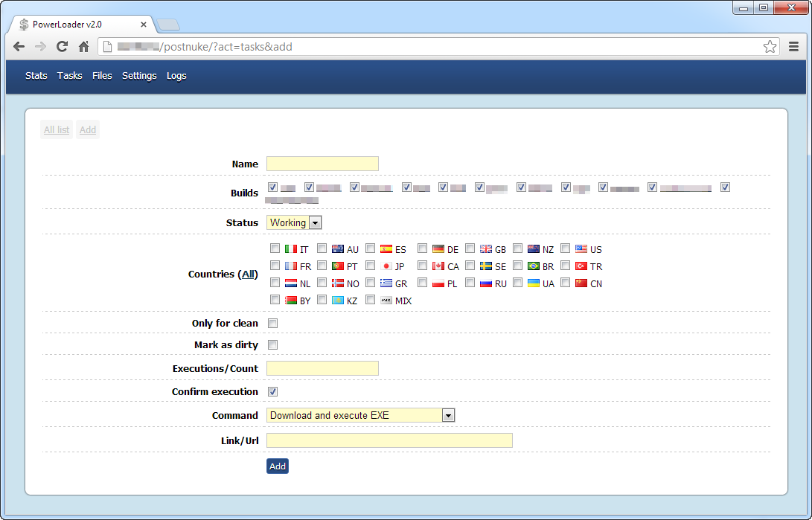The width and height of the screenshot is (812, 520).
Task: Click the Canada flag icon
Action: coord(438,266)
